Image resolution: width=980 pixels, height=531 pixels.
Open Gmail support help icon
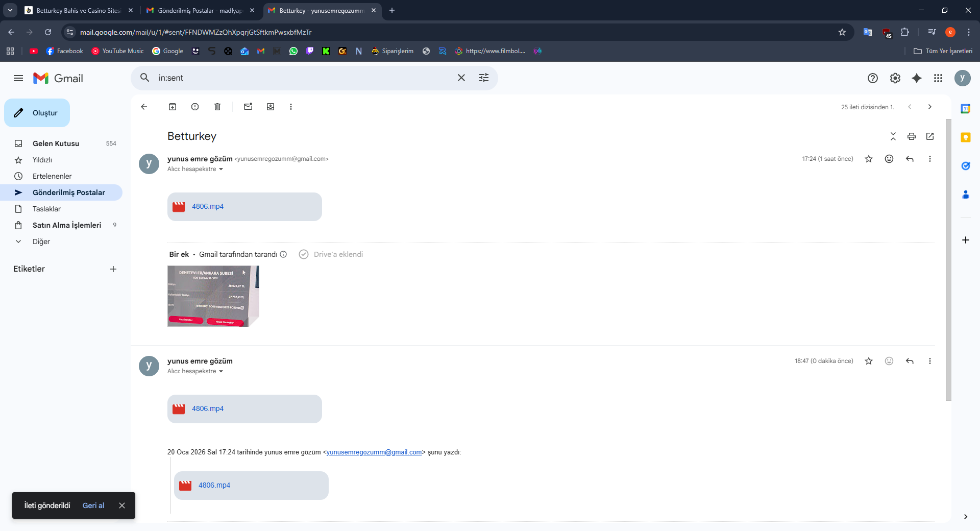pyautogui.click(x=873, y=78)
